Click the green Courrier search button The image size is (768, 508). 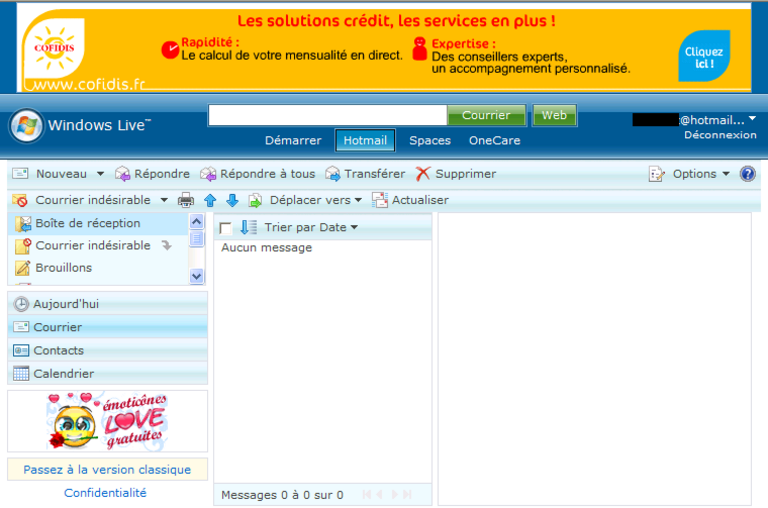tap(486, 115)
